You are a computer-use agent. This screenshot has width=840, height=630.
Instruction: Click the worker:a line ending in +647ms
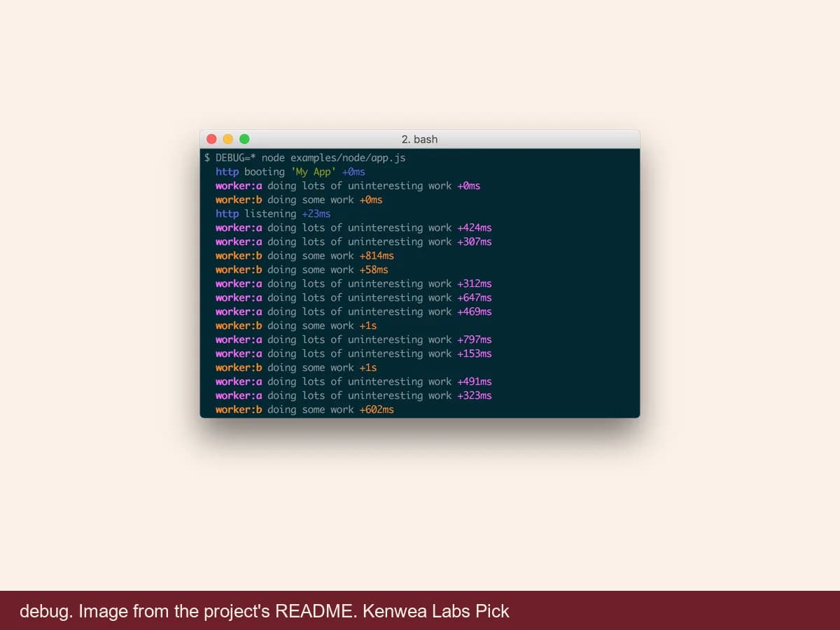pyautogui.click(x=353, y=297)
